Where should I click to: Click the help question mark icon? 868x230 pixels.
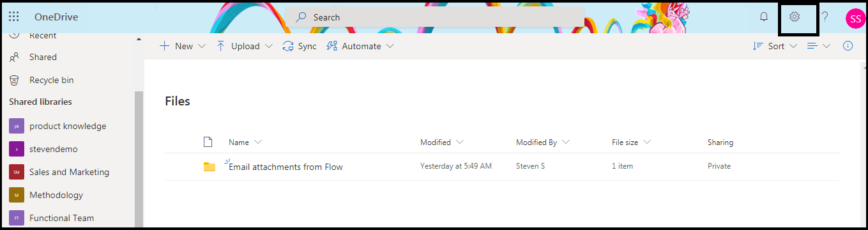point(825,17)
